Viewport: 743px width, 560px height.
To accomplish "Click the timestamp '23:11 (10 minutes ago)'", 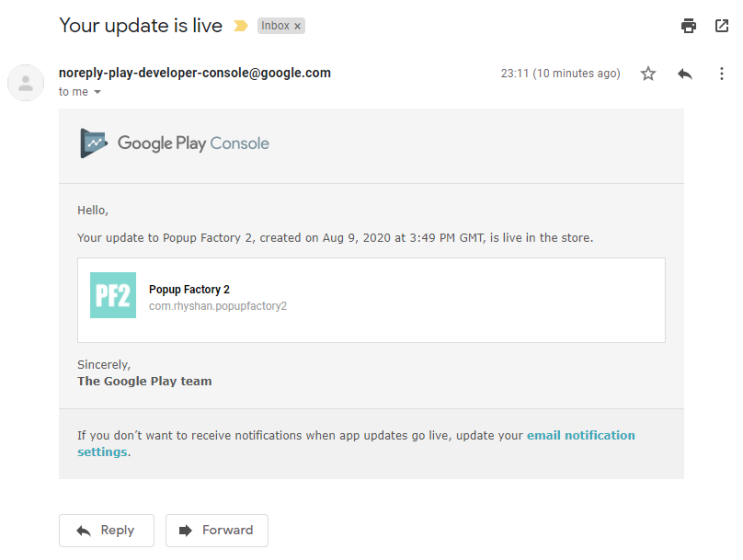I will pyautogui.click(x=561, y=73).
